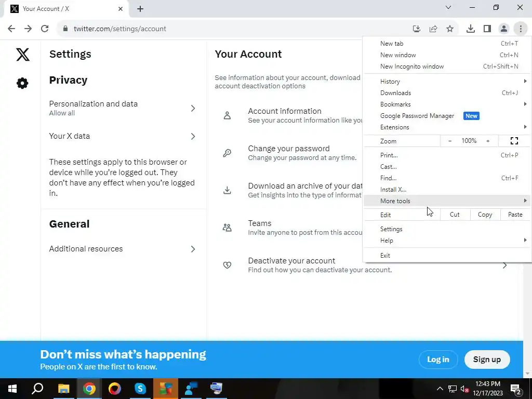Click the 100% zoom level value
The width and height of the screenshot is (532, 399).
point(469,141)
